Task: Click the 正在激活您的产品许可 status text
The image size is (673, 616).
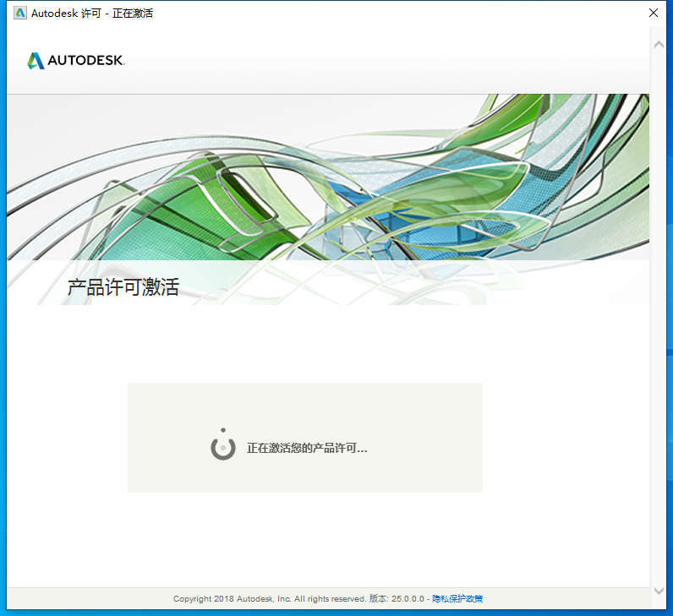Action: 307,448
